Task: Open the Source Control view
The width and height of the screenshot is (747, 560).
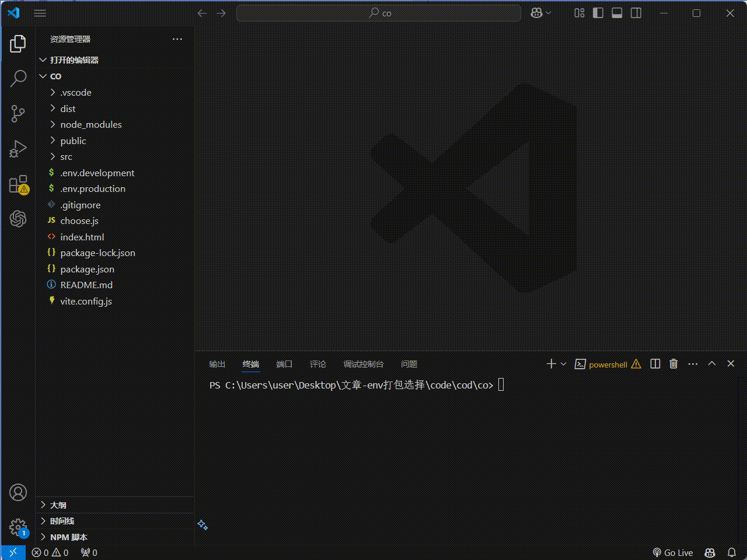Action: click(x=18, y=114)
